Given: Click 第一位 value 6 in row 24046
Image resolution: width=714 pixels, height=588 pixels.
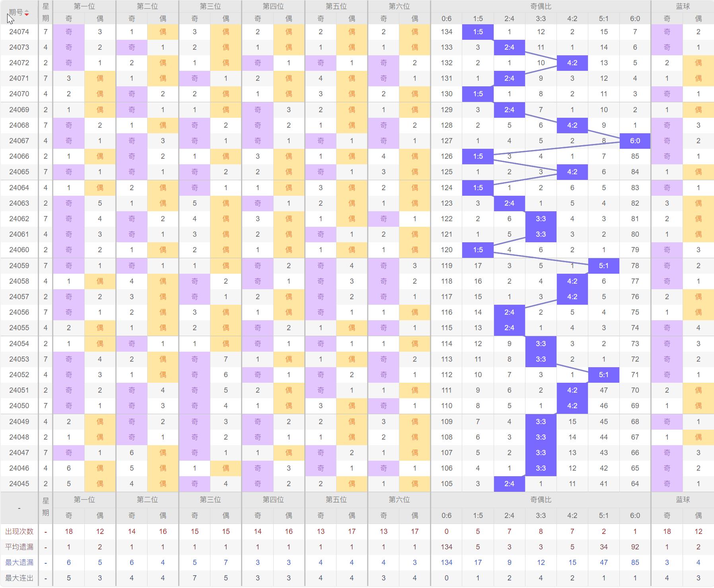Looking at the screenshot, I should click(x=69, y=468).
